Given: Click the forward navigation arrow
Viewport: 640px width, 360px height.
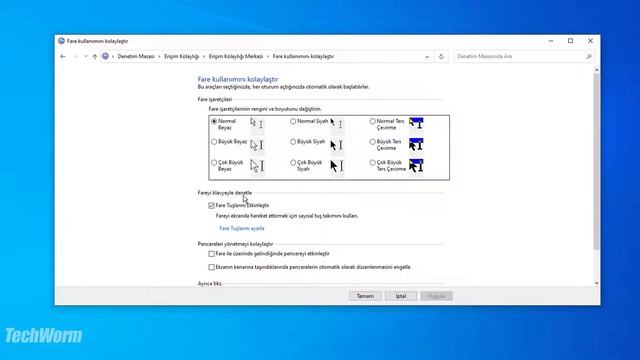Looking at the screenshot, I should (x=76, y=56).
